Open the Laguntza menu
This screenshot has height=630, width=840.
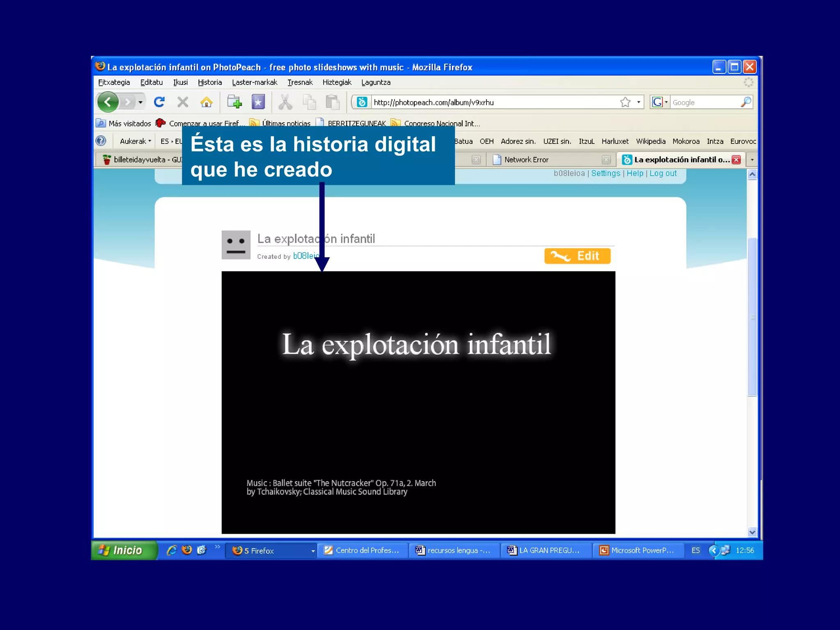tap(376, 82)
